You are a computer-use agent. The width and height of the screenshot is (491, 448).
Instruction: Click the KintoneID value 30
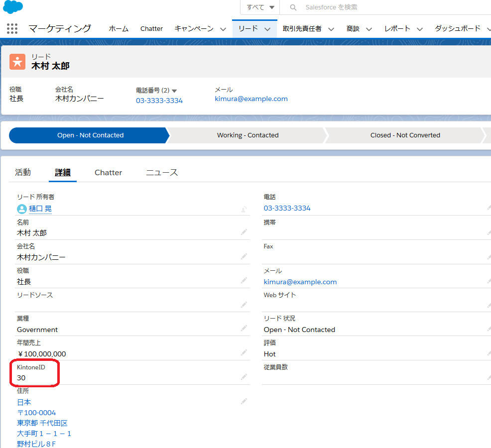pos(21,378)
